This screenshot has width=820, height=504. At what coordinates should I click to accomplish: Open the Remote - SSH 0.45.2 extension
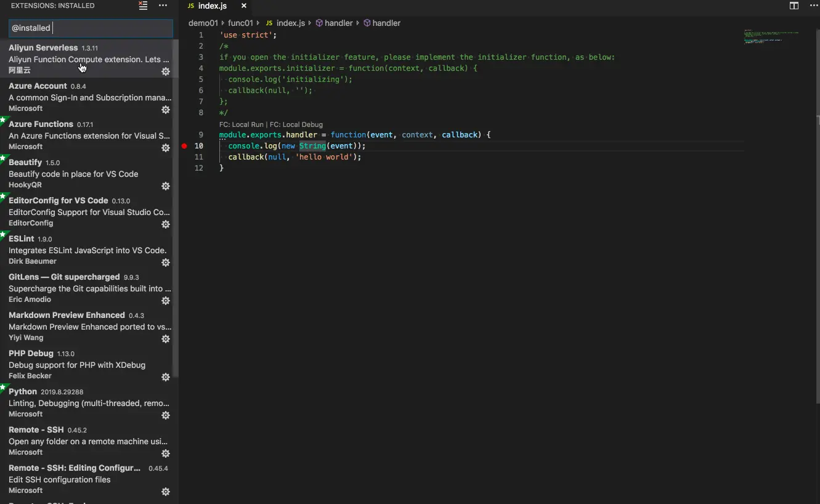(89, 441)
